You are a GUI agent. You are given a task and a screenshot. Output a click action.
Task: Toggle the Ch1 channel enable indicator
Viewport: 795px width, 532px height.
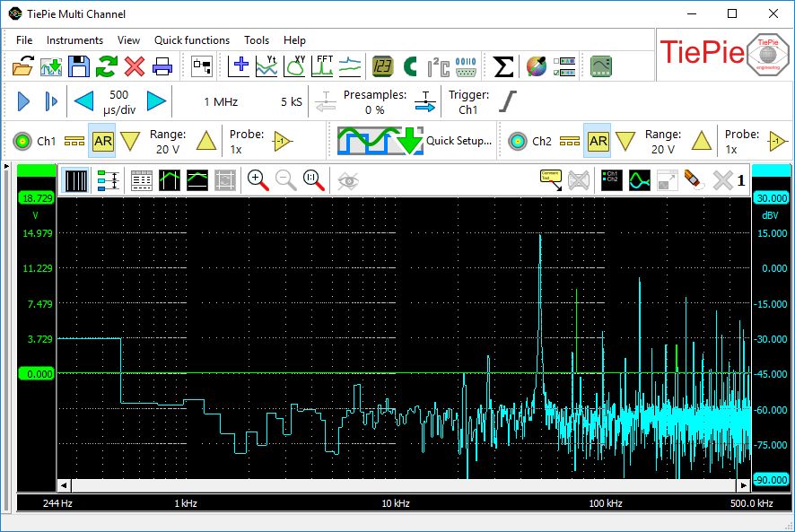click(x=24, y=141)
